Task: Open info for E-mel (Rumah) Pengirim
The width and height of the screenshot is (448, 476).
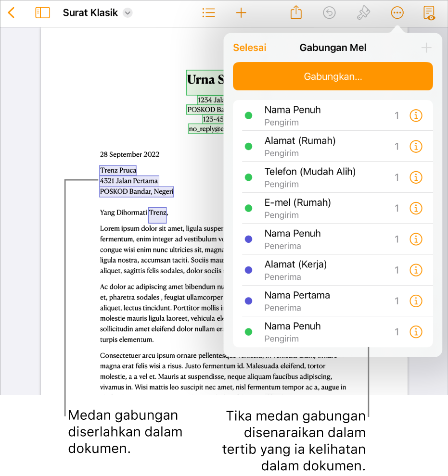Action: 416,208
